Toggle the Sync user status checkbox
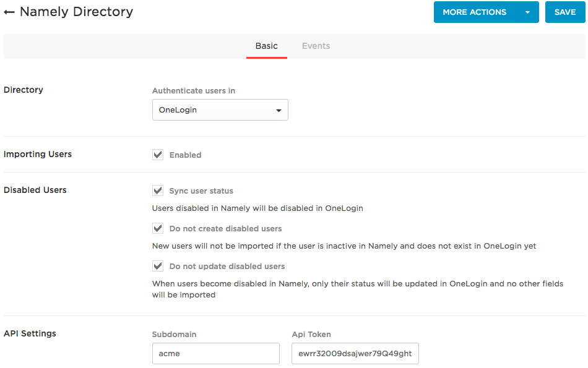Image resolution: width=588 pixels, height=368 pixels. tap(158, 190)
